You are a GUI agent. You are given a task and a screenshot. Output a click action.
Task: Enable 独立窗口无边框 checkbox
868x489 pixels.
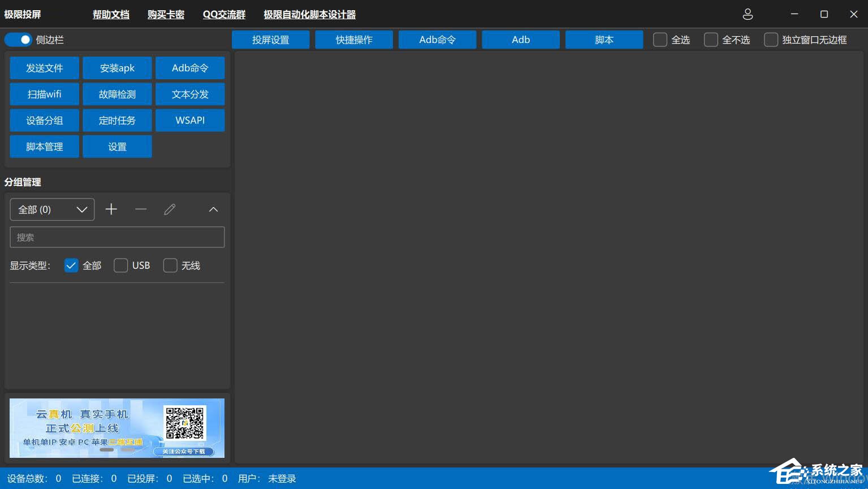coord(771,40)
